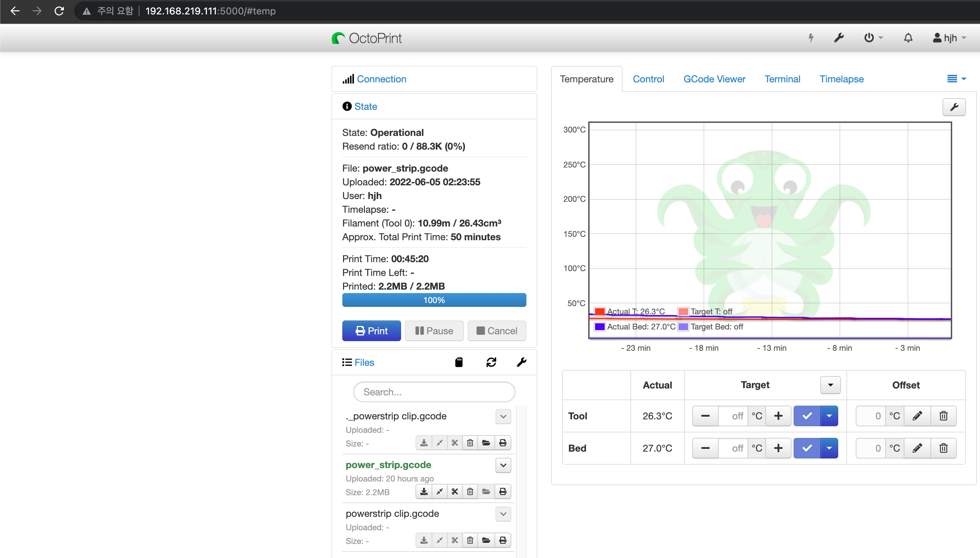
Task: Confirm Bed target temperature with checkmark
Action: tap(807, 448)
